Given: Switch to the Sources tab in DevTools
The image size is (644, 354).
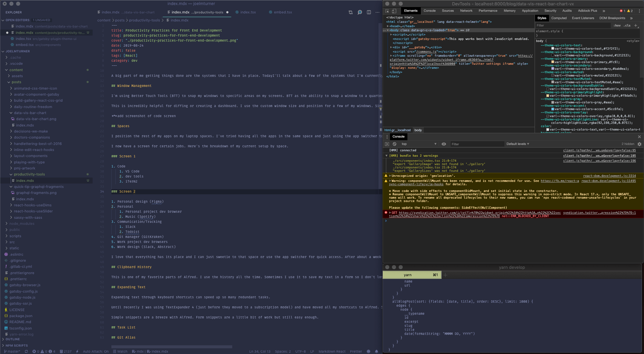Looking at the screenshot, I should click(448, 11).
